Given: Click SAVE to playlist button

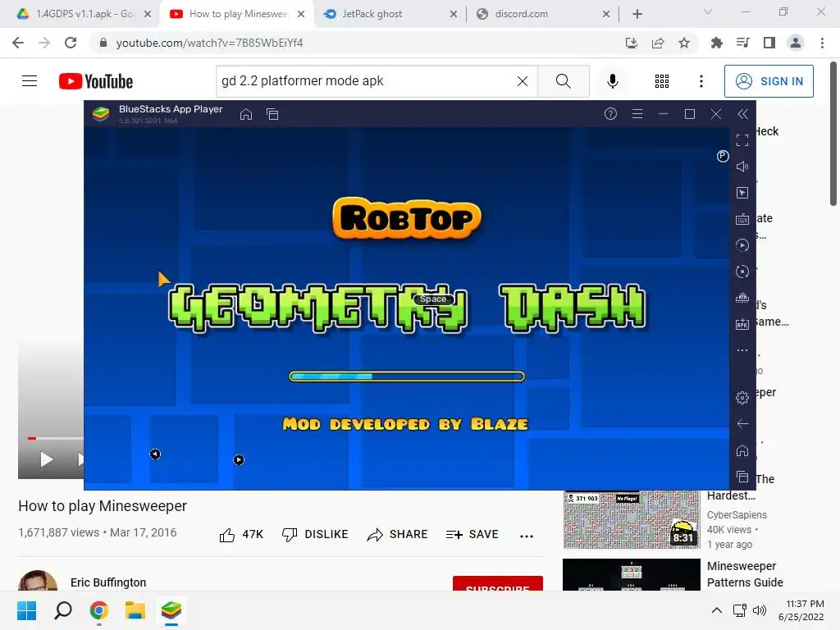Looking at the screenshot, I should 472,535.
